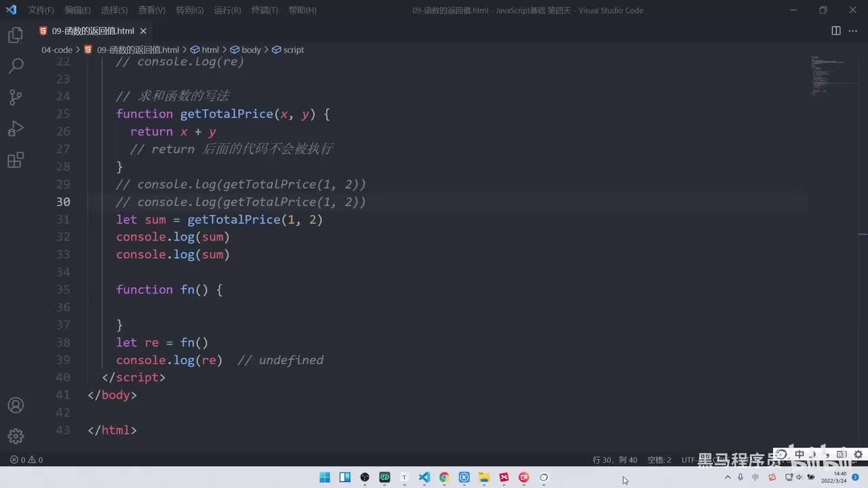Split the editor to the right
The height and width of the screenshot is (488, 868).
tap(836, 30)
